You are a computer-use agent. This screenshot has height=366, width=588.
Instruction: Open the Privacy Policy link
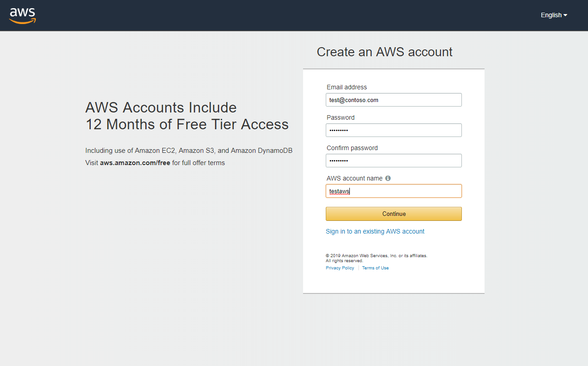[340, 268]
